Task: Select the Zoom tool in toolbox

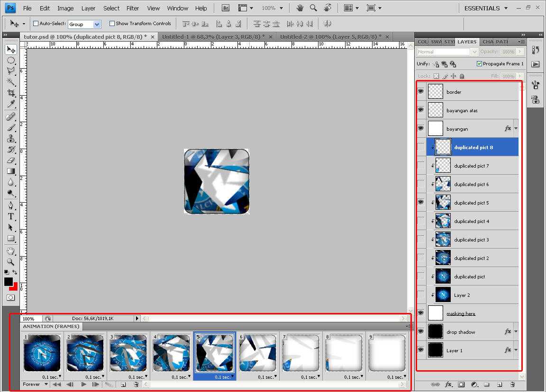Action: click(11, 261)
